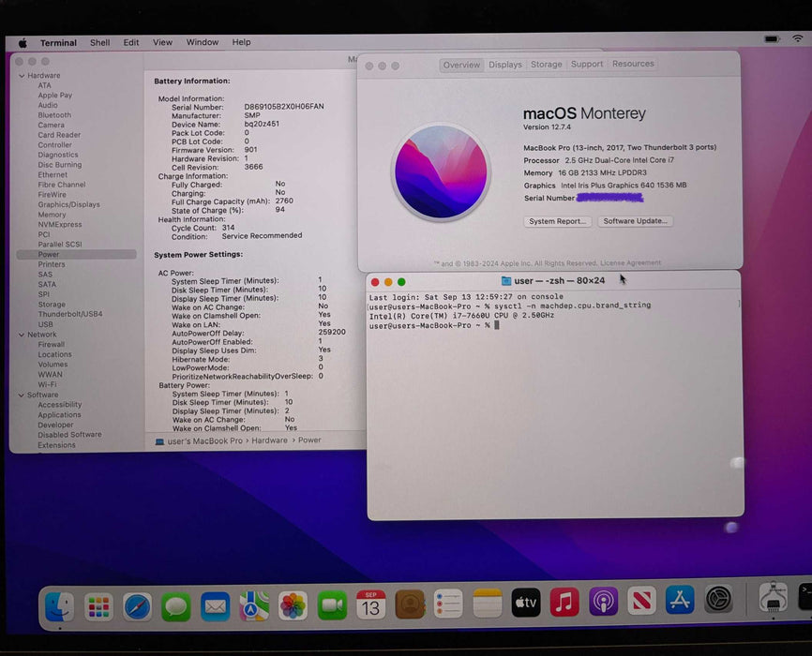Open System Preferences in Dock
This screenshot has width=812, height=656.
coord(719,599)
